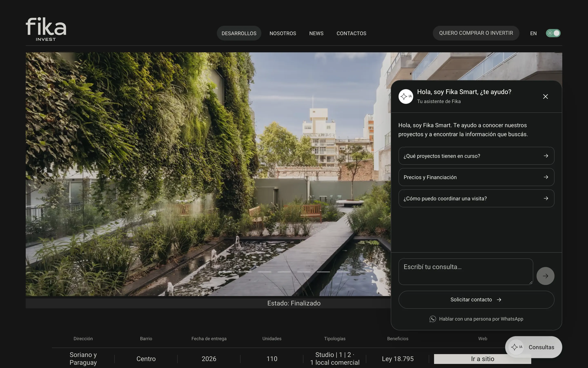This screenshot has height=368, width=588.
Task: Click the 'Ley 18.795' benefits value
Action: pos(398,359)
